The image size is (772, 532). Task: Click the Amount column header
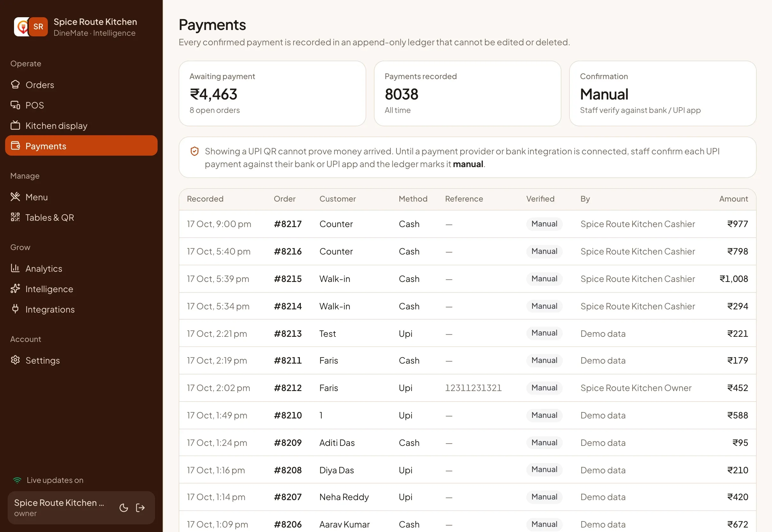coord(733,199)
